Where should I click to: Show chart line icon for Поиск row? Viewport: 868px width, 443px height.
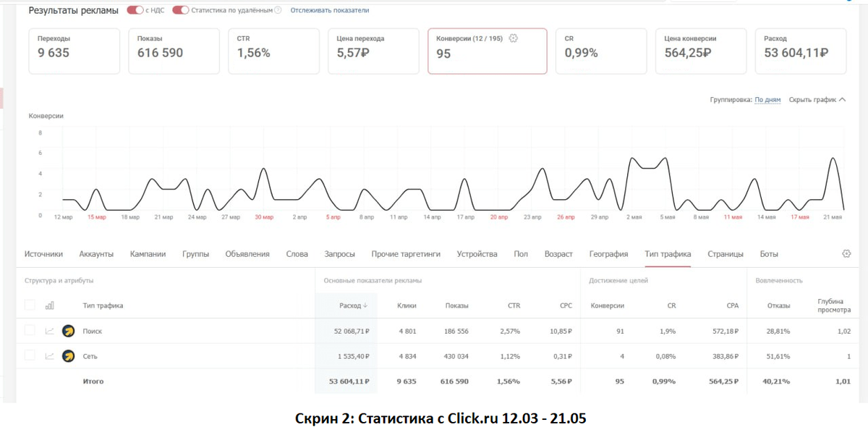point(50,331)
